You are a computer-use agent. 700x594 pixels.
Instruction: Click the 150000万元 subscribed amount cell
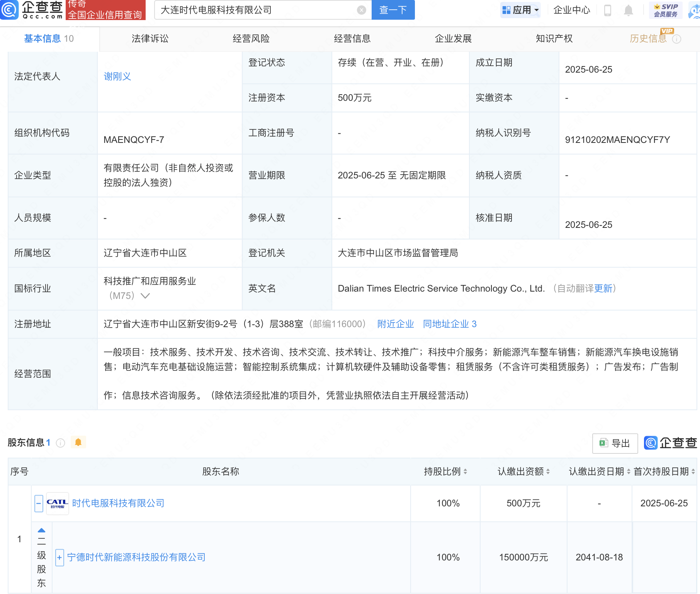point(523,557)
